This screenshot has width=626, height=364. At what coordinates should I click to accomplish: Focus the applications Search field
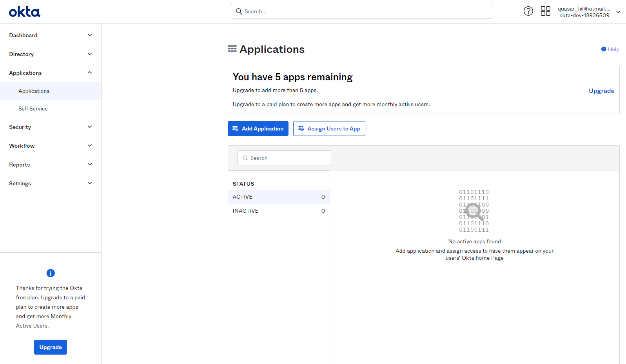pyautogui.click(x=284, y=158)
